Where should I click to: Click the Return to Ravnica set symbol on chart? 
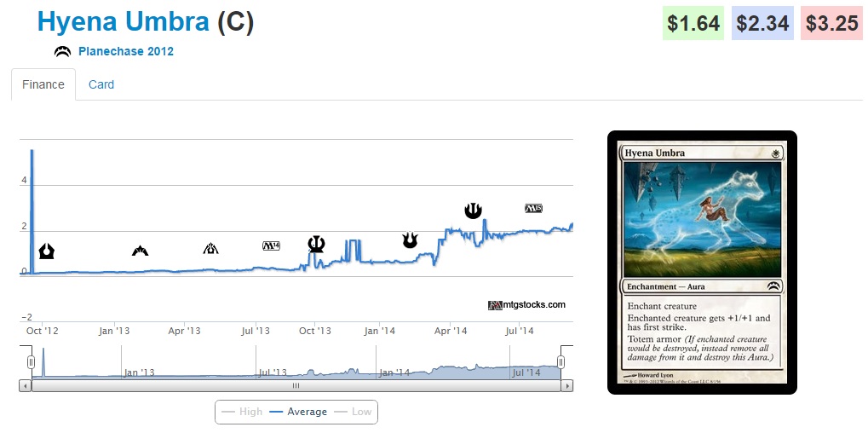coord(47,251)
